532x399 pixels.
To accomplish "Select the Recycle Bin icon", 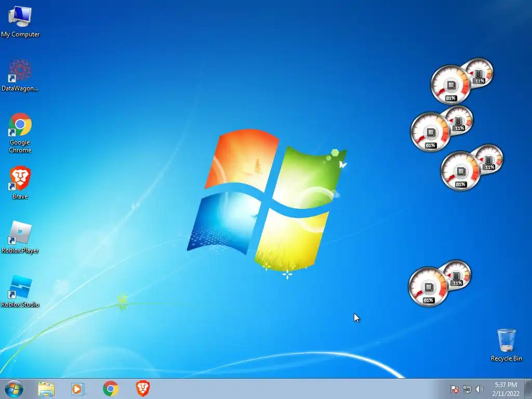I will [x=506, y=345].
